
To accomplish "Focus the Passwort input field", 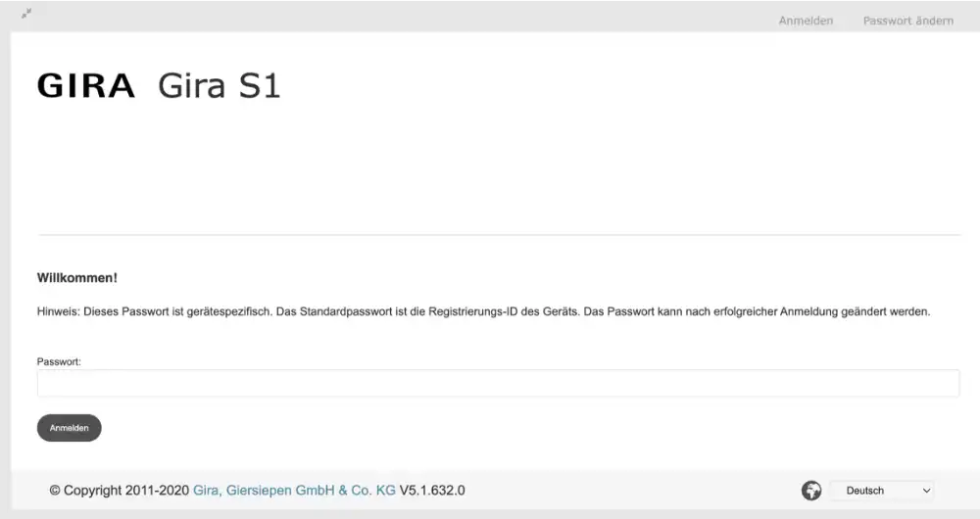I will [x=498, y=384].
